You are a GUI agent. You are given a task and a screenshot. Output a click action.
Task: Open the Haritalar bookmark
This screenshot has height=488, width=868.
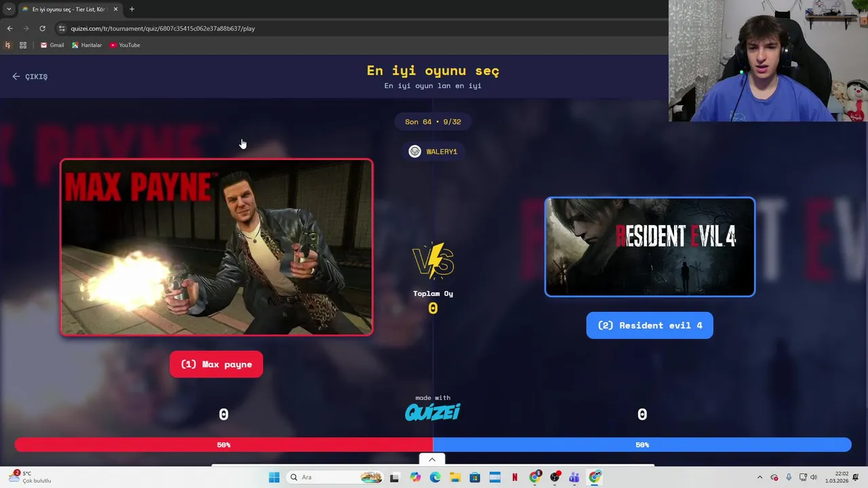coord(87,45)
